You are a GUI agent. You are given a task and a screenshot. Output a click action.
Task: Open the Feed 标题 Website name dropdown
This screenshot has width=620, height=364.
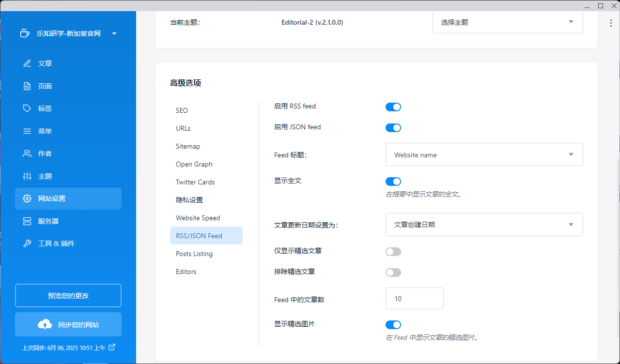point(484,155)
